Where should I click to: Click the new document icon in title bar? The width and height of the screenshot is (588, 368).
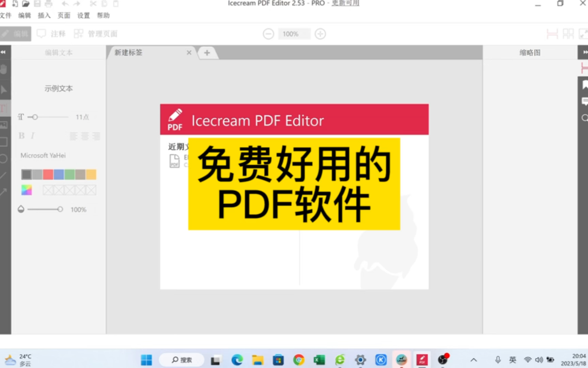[x=15, y=4]
